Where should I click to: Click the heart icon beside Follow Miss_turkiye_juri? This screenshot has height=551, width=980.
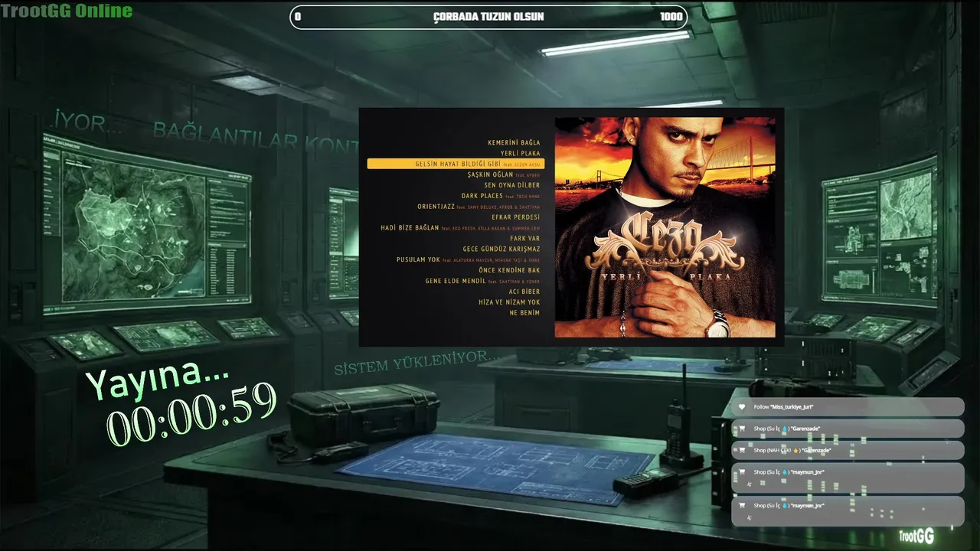click(x=741, y=407)
